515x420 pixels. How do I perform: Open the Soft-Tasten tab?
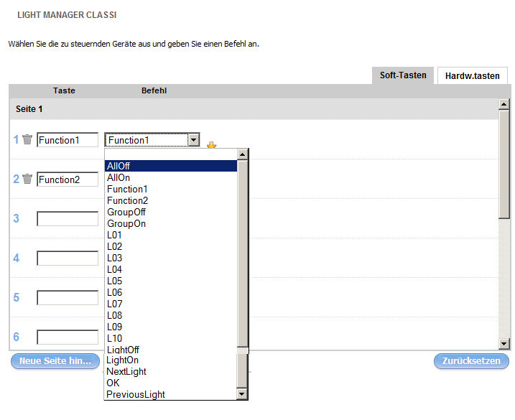pos(403,75)
